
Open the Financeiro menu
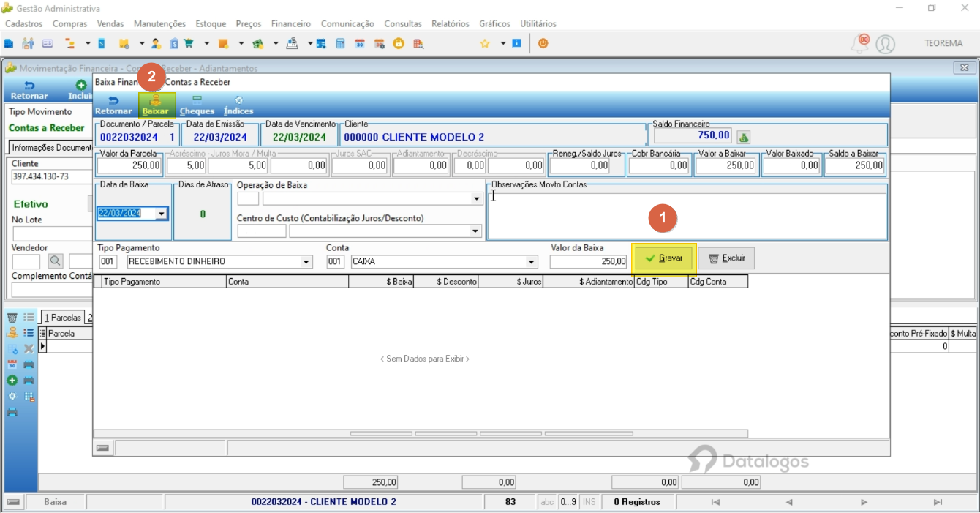(x=291, y=23)
